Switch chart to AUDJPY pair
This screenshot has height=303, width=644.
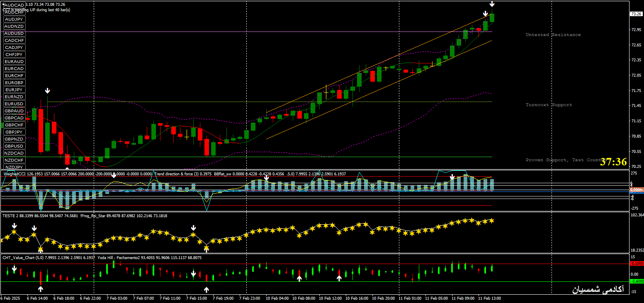pyautogui.click(x=14, y=19)
